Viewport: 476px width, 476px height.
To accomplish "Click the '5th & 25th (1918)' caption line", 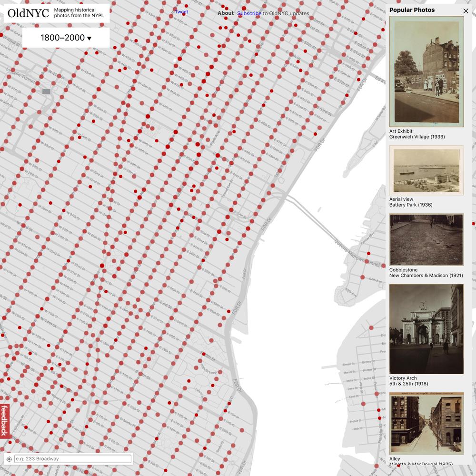I will (x=408, y=384).
